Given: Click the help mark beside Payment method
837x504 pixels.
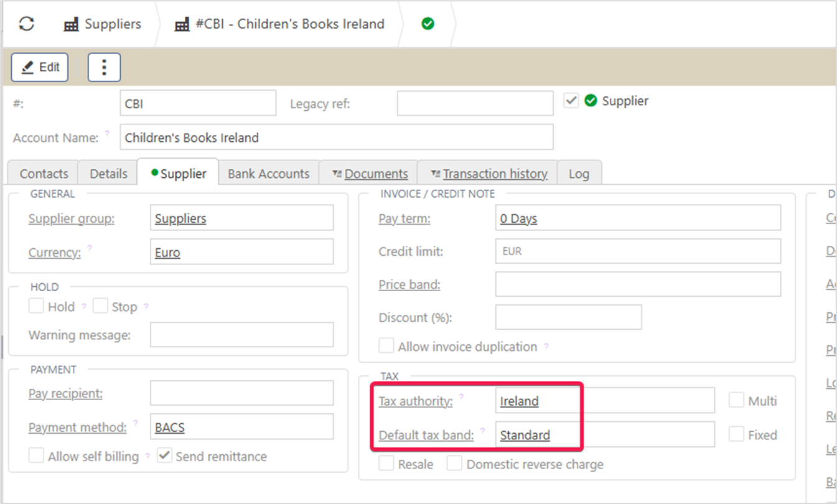Looking at the screenshot, I should [x=135, y=422].
